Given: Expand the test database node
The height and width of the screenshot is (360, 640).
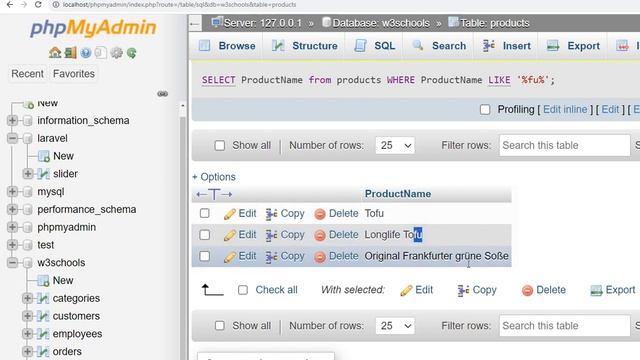Looking at the screenshot, I should point(12,245).
